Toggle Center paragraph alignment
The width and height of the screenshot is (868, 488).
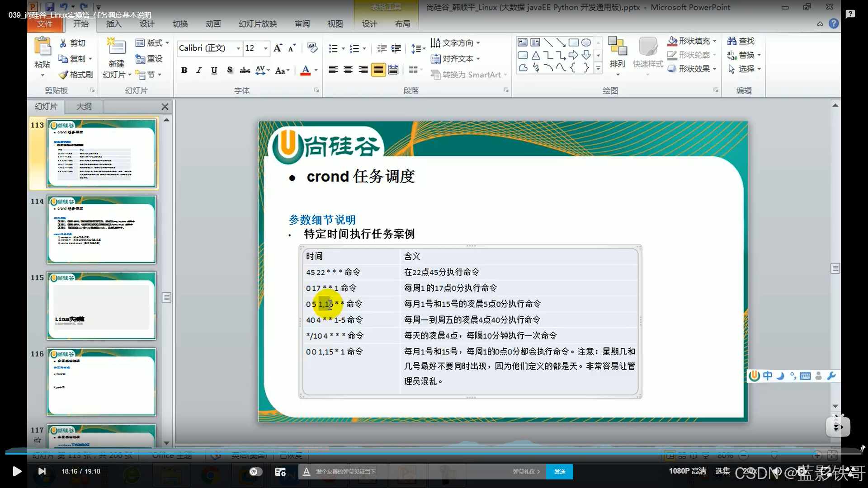[x=348, y=70]
